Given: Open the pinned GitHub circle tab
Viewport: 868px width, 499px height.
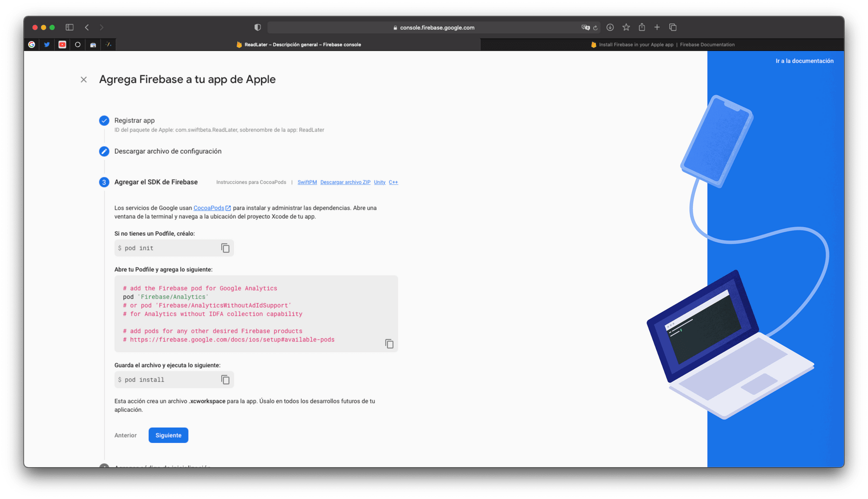Looking at the screenshot, I should (78, 44).
